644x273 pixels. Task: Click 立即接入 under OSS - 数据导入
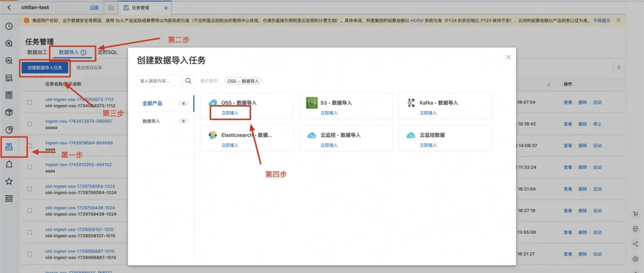(230, 113)
